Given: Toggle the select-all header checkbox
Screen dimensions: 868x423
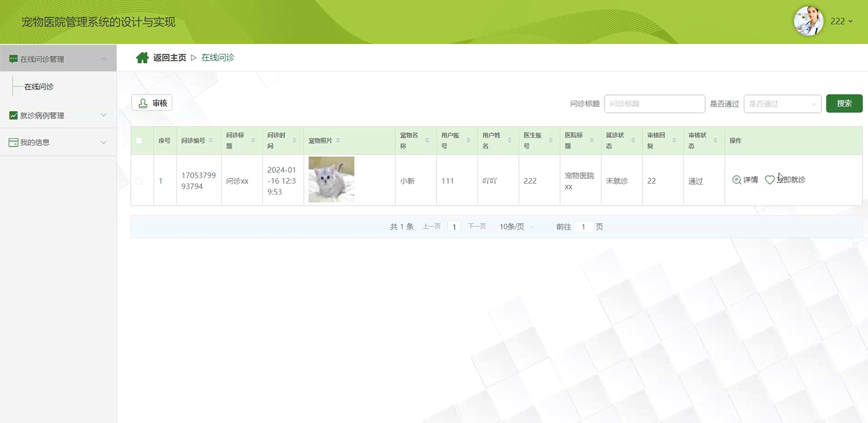Looking at the screenshot, I should (139, 141).
